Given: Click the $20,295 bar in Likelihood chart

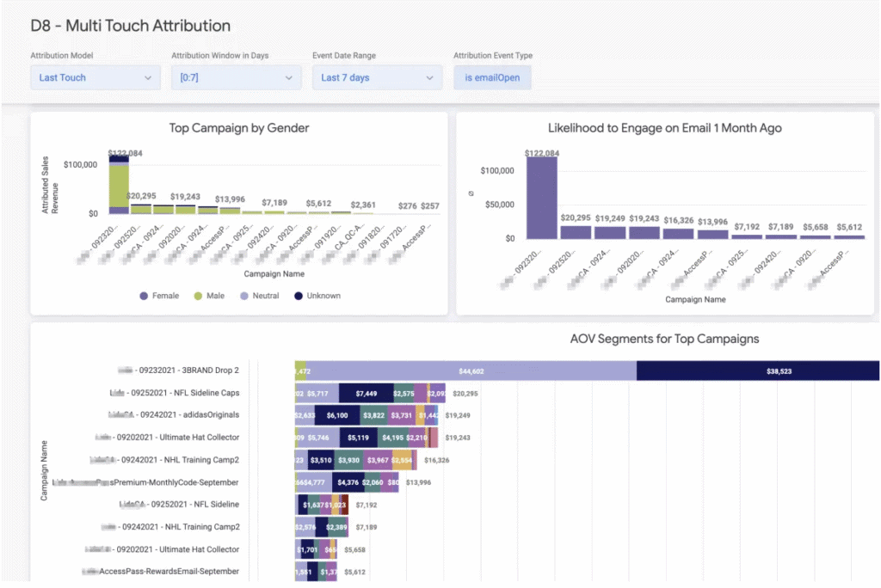Looking at the screenshot, I should [x=576, y=232].
